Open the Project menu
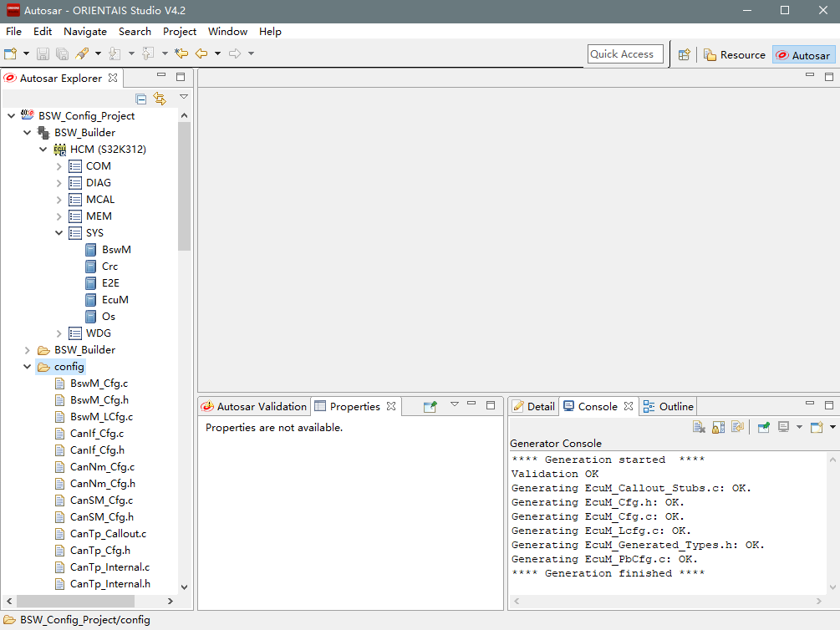The height and width of the screenshot is (630, 840). tap(179, 32)
